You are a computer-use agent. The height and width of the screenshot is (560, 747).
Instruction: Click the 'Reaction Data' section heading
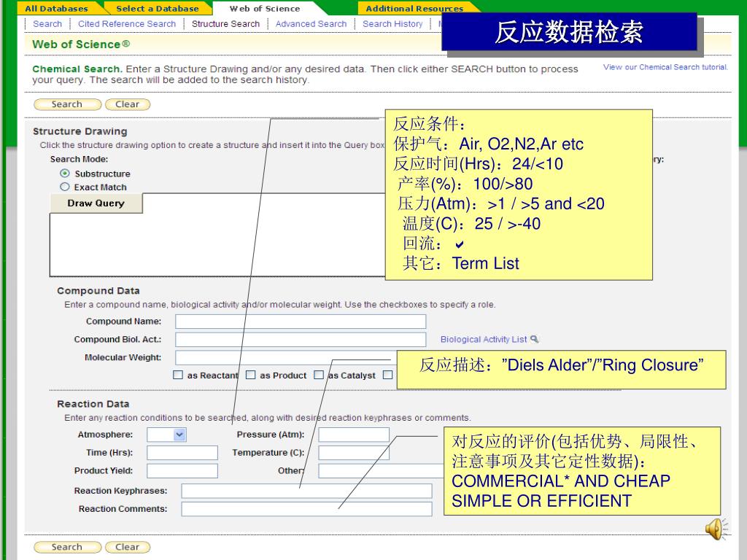click(93, 404)
